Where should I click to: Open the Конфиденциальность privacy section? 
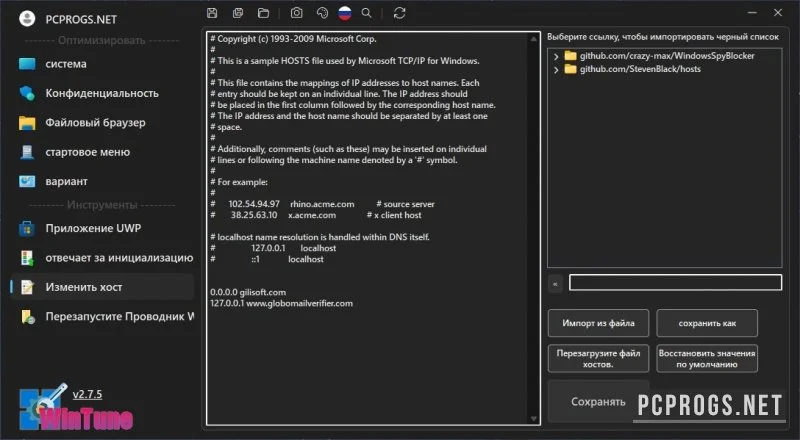coord(102,93)
